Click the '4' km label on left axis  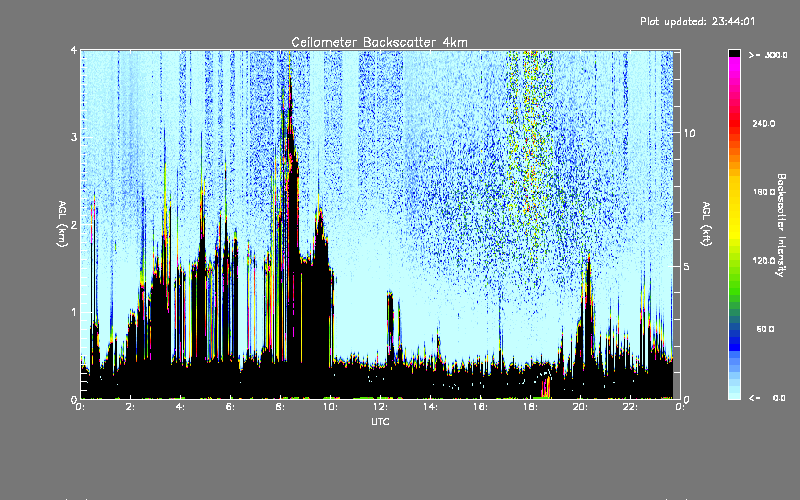pos(74,50)
